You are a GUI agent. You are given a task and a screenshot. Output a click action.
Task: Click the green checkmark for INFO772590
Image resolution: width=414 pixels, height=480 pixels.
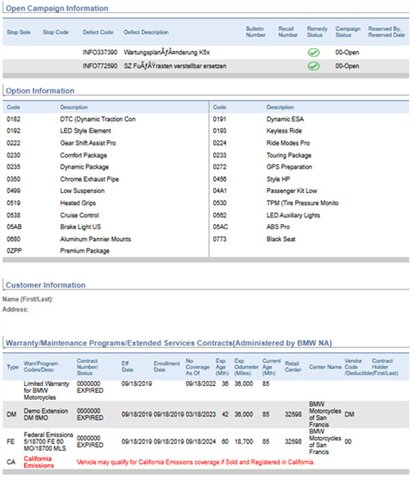313,66
